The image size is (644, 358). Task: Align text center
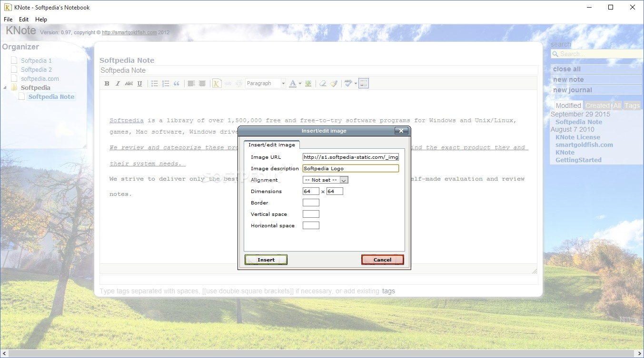pos(202,84)
